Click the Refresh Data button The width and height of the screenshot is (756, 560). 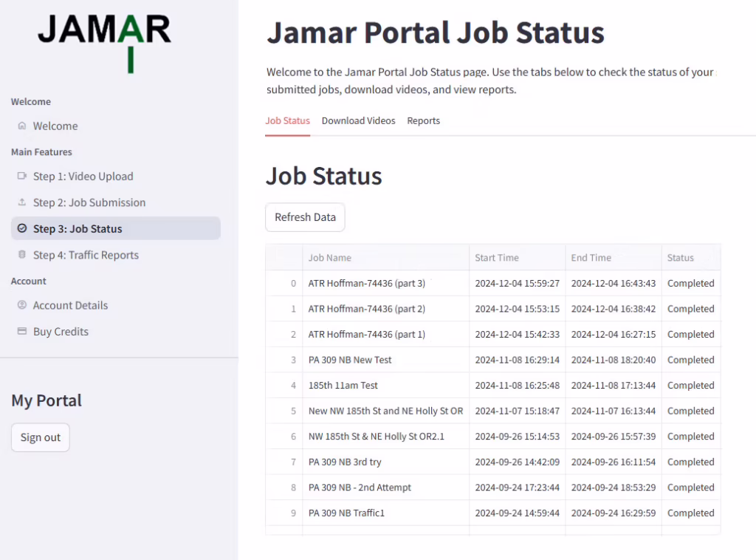[305, 217]
